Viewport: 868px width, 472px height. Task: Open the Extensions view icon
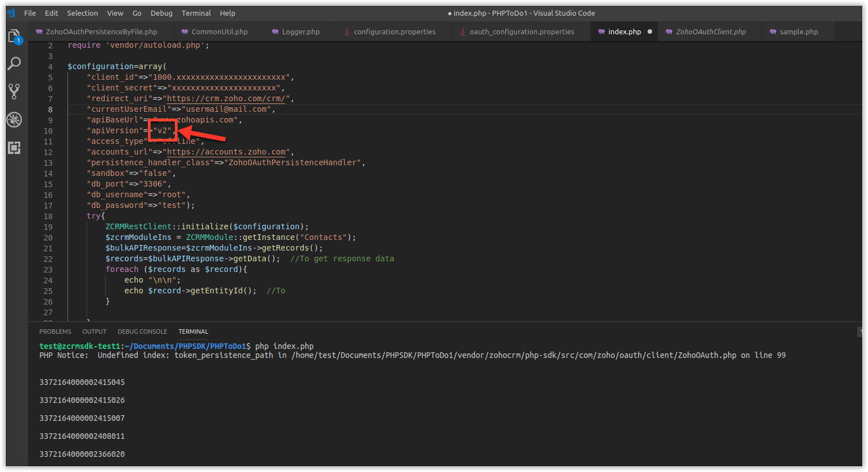click(x=14, y=148)
